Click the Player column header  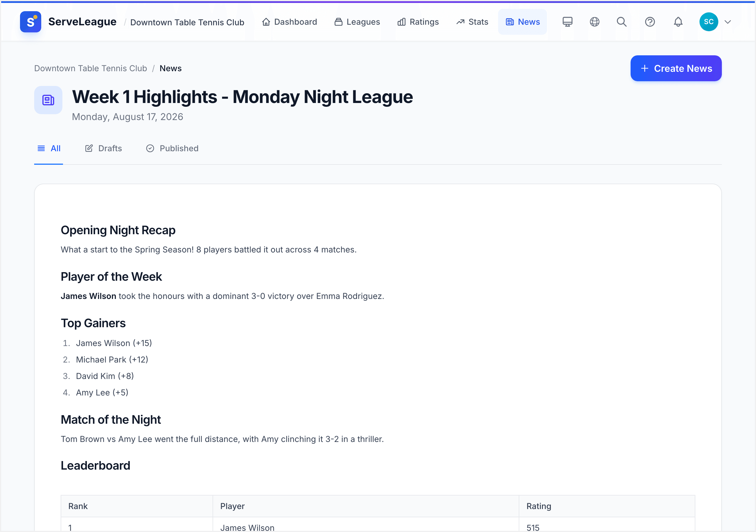[366, 506]
